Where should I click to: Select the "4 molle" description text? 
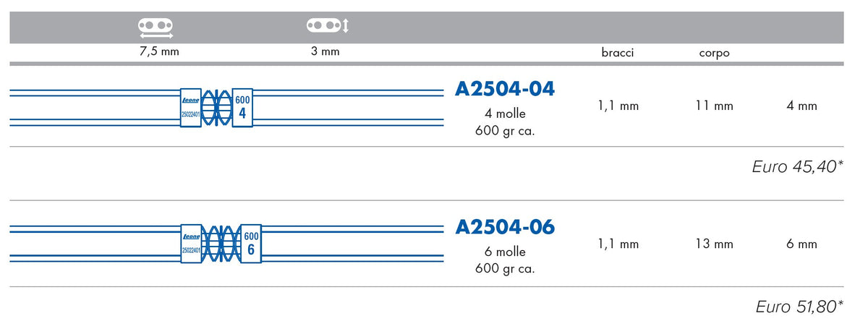[505, 114]
